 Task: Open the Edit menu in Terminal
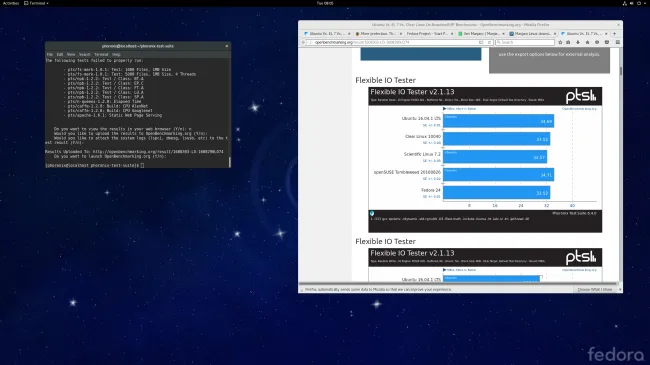60,54
